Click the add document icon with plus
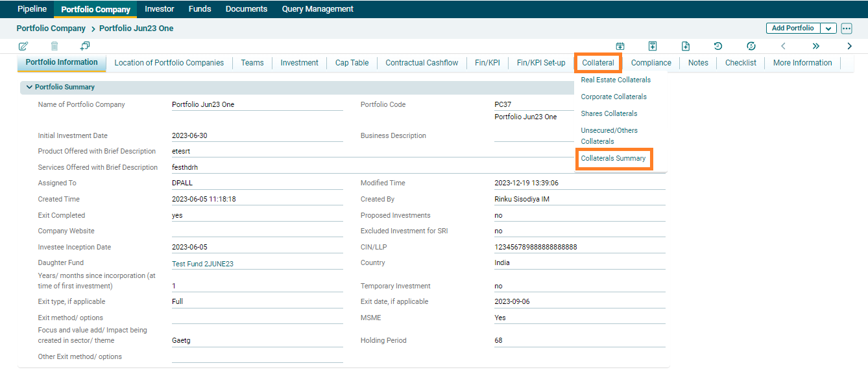The height and width of the screenshot is (372, 868). (x=686, y=46)
